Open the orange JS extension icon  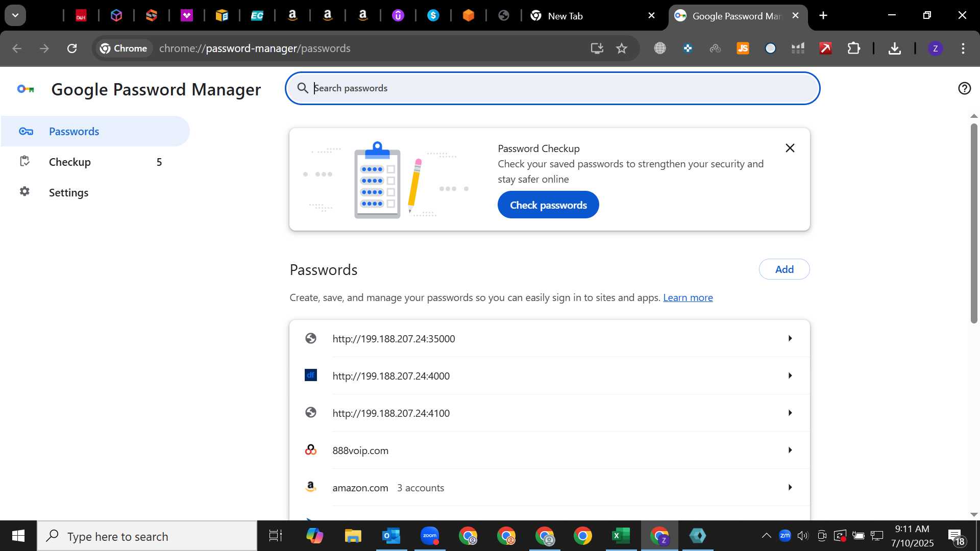(x=743, y=48)
